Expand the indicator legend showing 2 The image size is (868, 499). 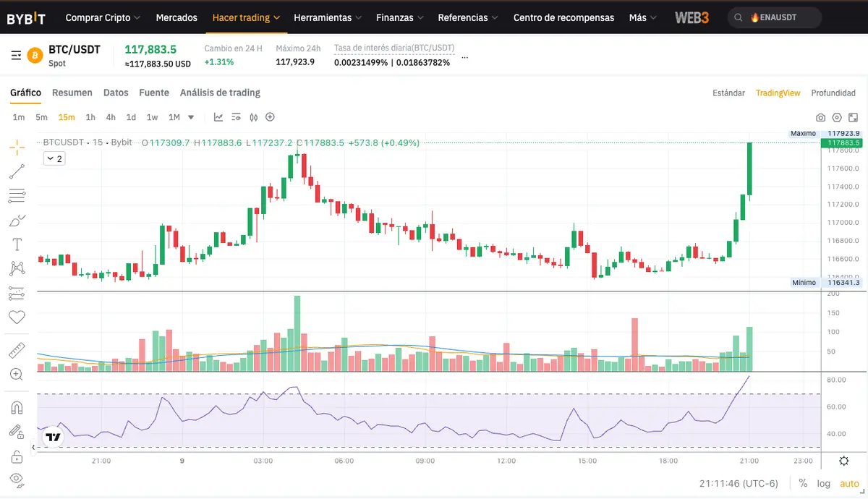pyautogui.click(x=54, y=158)
